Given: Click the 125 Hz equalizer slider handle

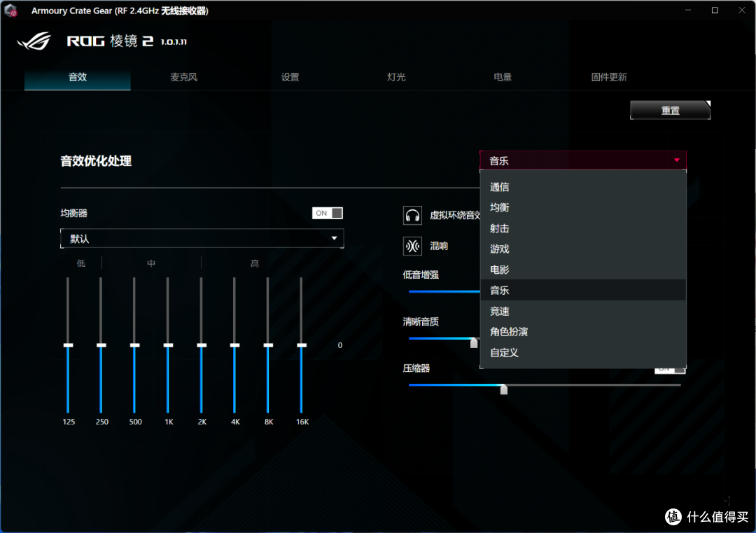Looking at the screenshot, I should 68,345.
